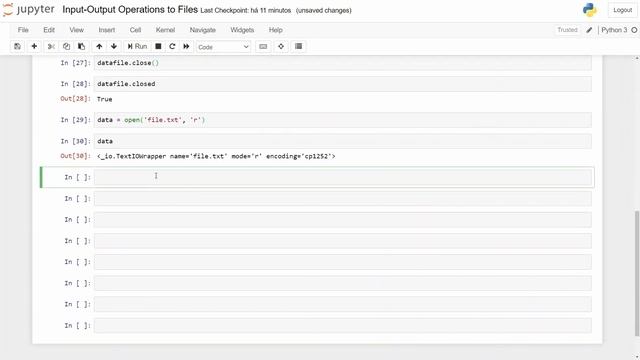Interrupt the kernel with stop icon

158,47
